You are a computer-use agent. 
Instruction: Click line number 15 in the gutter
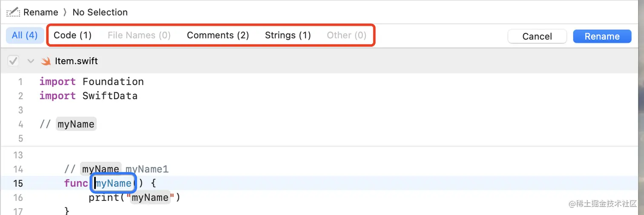point(18,183)
